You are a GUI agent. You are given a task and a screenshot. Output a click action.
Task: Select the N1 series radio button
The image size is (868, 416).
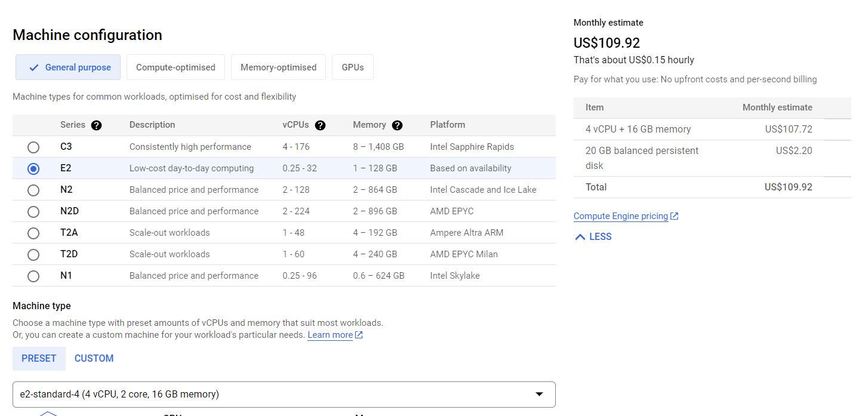33,276
